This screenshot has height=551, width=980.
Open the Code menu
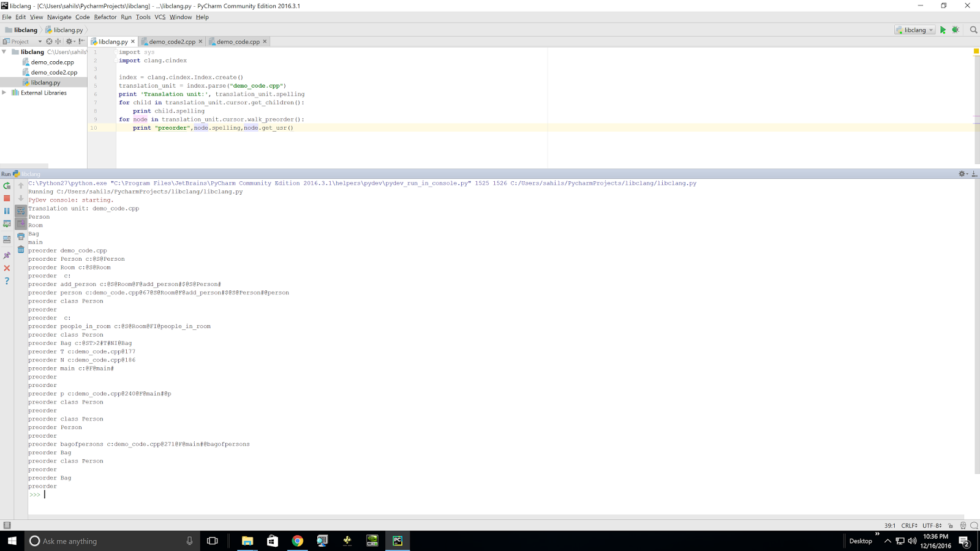point(83,17)
